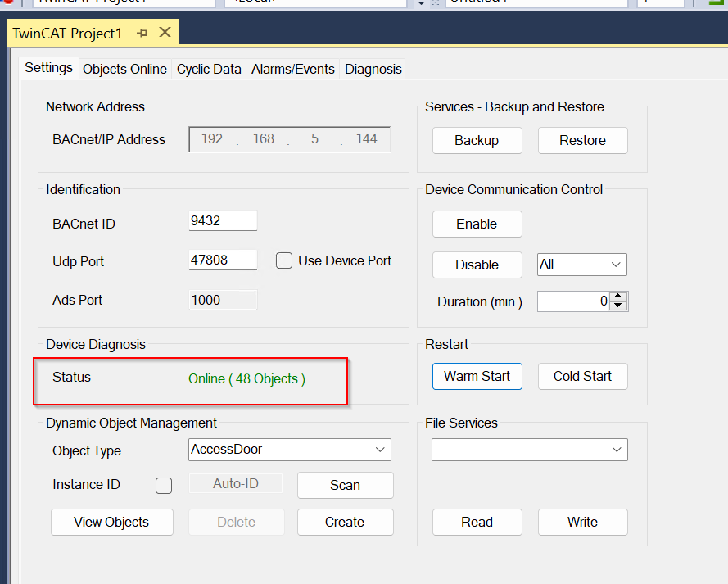
Task: Click the Write file button
Action: click(583, 522)
